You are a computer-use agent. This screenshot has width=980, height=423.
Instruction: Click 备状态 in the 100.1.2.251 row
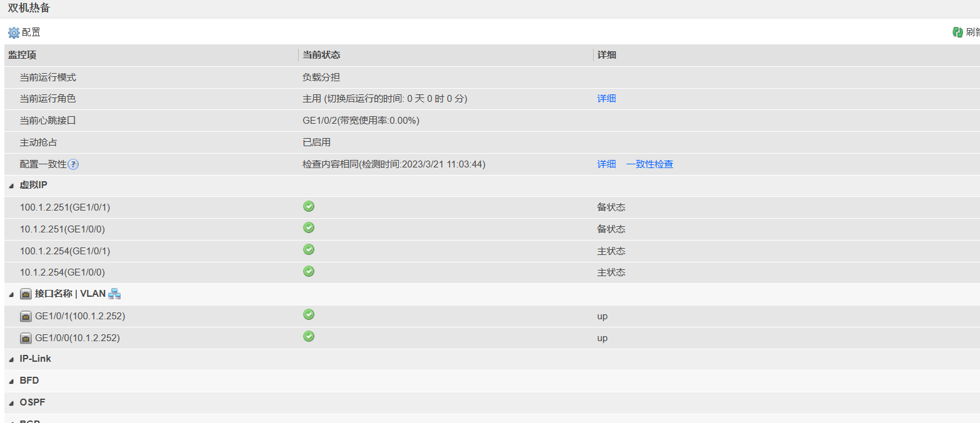pyautogui.click(x=611, y=207)
